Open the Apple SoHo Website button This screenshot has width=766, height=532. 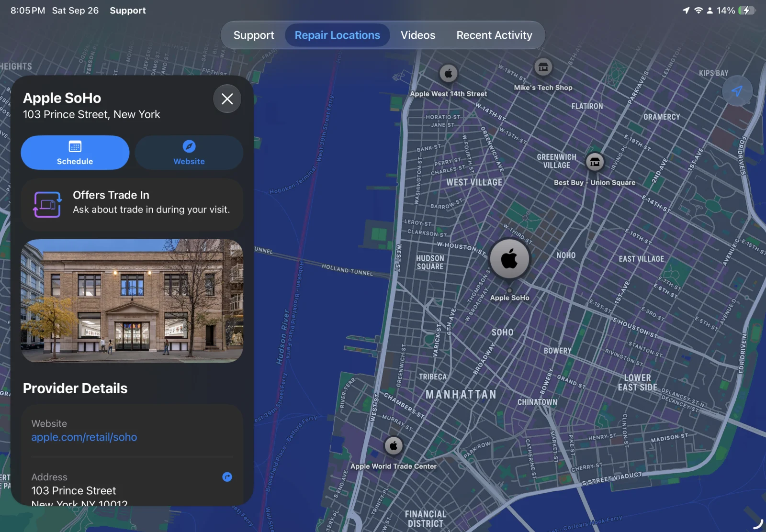click(x=189, y=153)
